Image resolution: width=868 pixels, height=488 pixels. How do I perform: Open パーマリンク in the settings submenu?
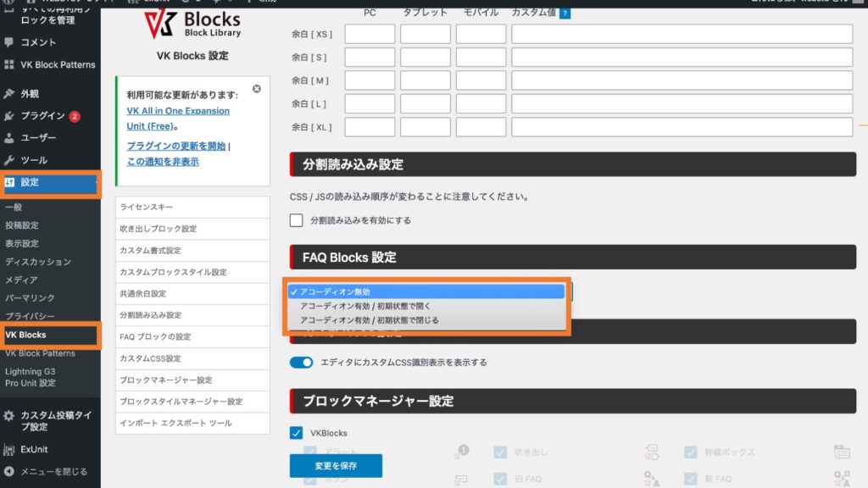pyautogui.click(x=30, y=298)
